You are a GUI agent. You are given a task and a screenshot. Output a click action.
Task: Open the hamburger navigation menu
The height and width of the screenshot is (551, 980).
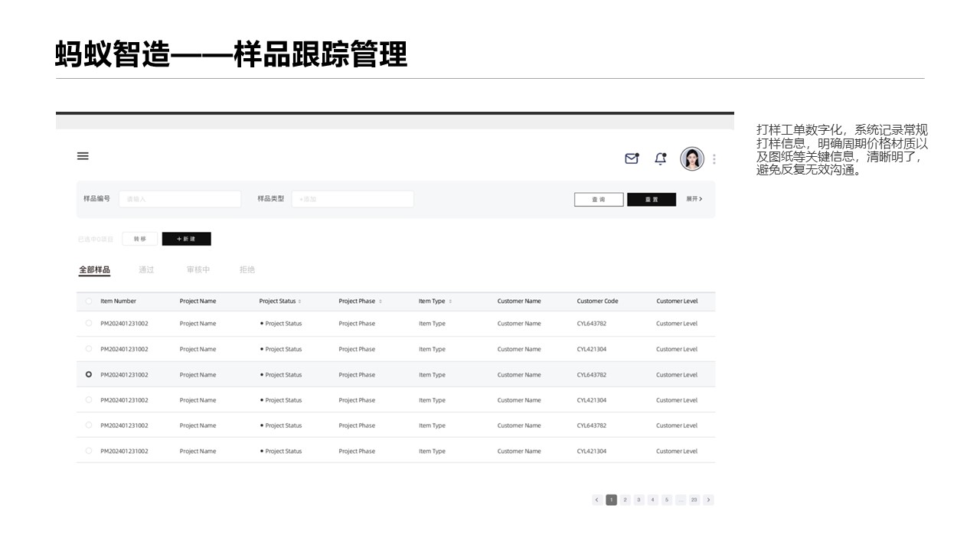pyautogui.click(x=83, y=156)
